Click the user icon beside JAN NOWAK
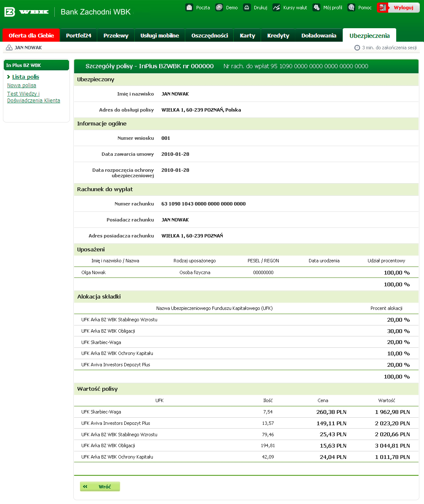 9,48
